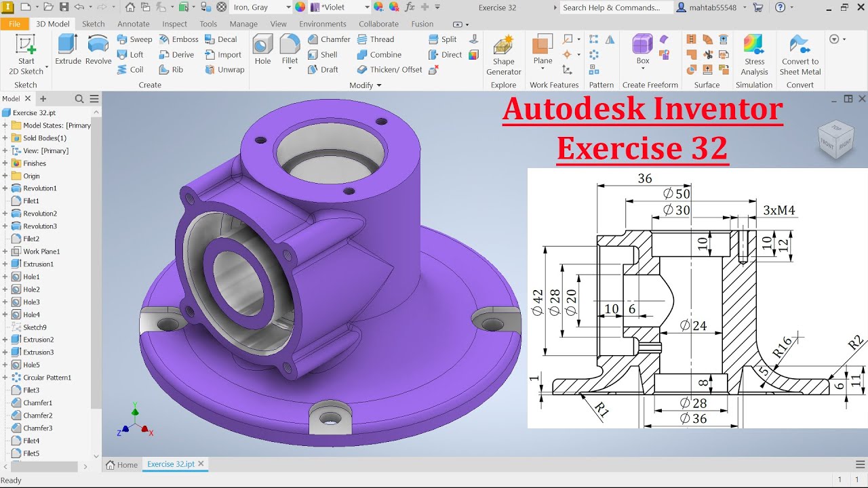Image resolution: width=868 pixels, height=488 pixels.
Task: Pick the Coil tool
Action: [130, 69]
